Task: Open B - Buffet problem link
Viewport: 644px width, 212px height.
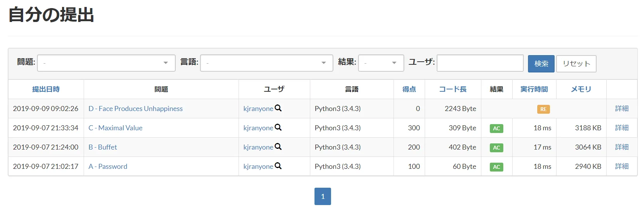Action: (103, 147)
